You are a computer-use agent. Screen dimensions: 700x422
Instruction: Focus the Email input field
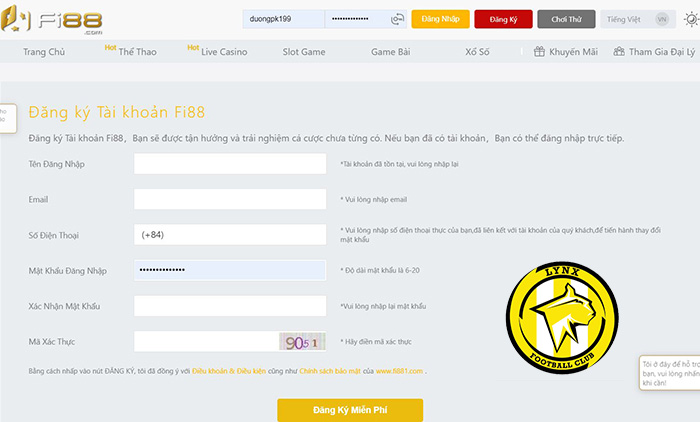pos(230,199)
